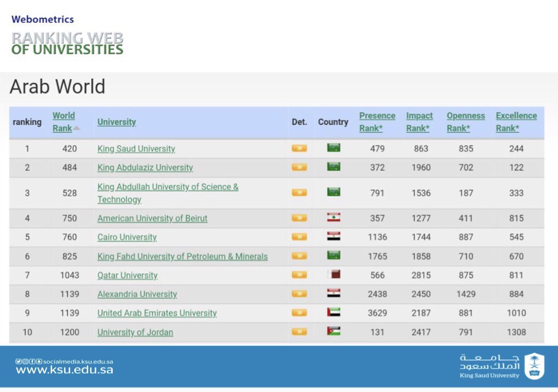Click excellence rank value 815
558x392 pixels.
[516, 218]
